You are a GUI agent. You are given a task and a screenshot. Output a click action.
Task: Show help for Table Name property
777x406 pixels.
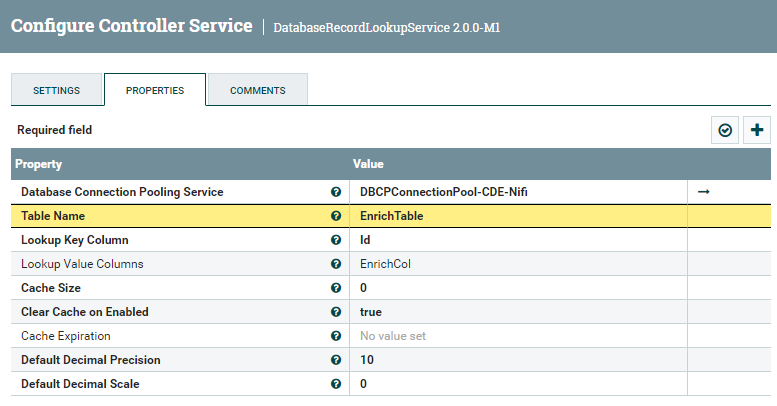point(336,216)
